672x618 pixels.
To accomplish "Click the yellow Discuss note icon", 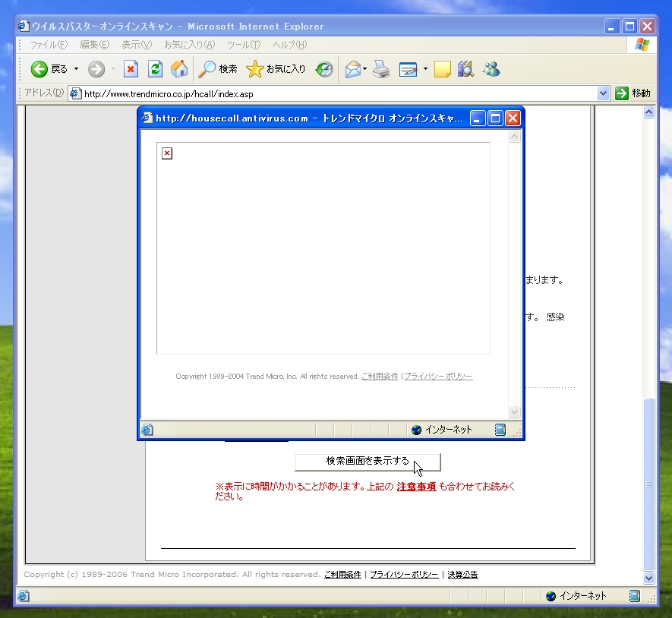I will [442, 69].
